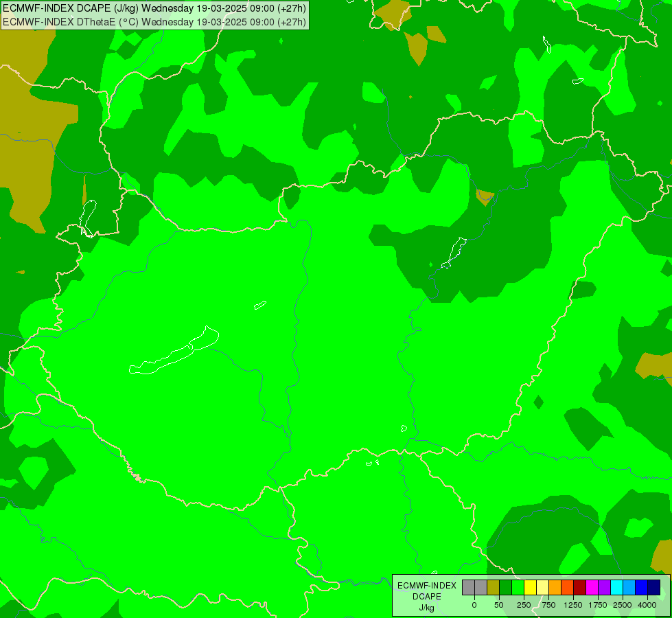This screenshot has height=618, width=672.
Task: Click the olive swatch in the DCAPE legend
Action: (x=494, y=588)
